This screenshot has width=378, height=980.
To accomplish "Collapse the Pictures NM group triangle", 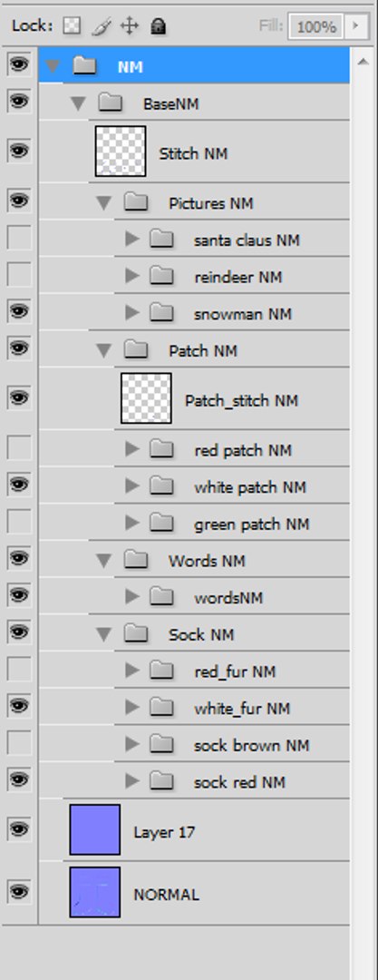I will click(103, 203).
